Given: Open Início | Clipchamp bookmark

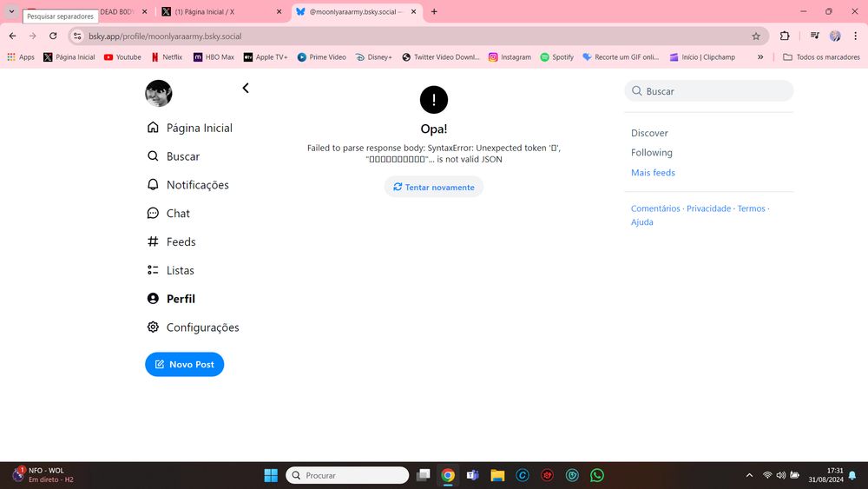Looking at the screenshot, I should (x=702, y=57).
